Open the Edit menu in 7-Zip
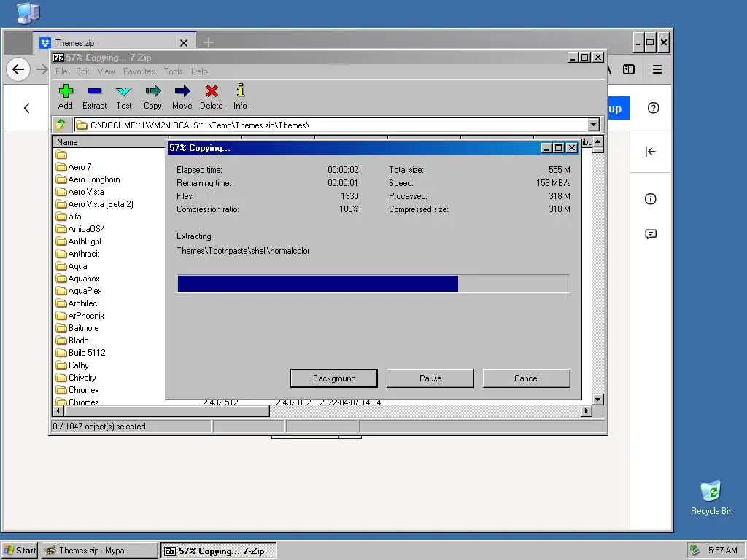 [x=82, y=71]
